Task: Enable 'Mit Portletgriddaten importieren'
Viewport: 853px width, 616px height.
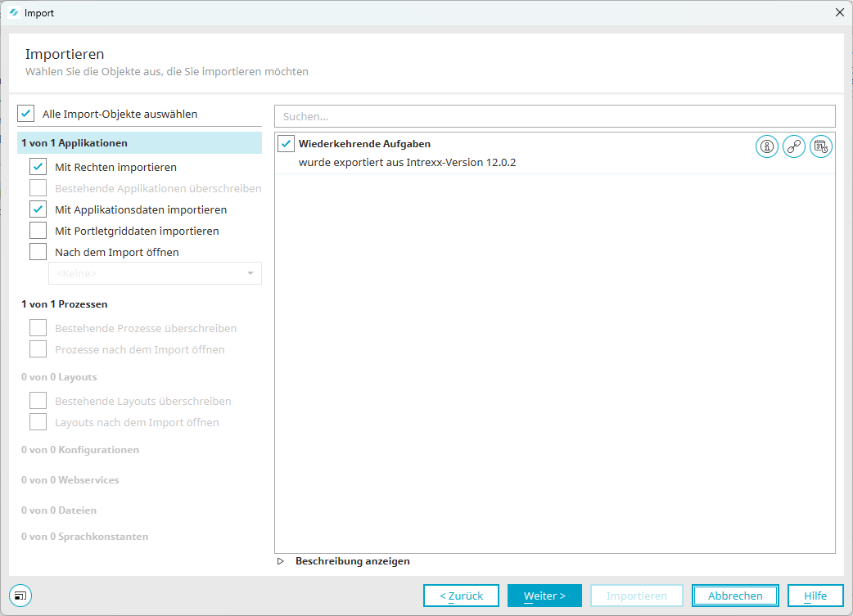Action: (38, 231)
